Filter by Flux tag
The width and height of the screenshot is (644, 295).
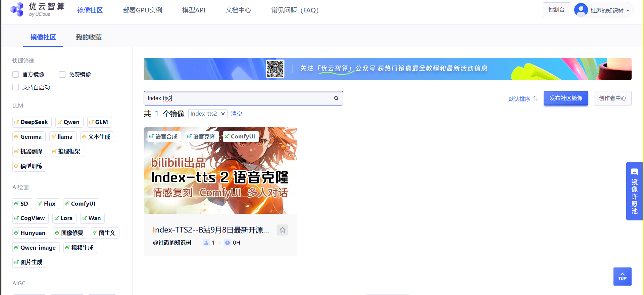click(x=47, y=204)
